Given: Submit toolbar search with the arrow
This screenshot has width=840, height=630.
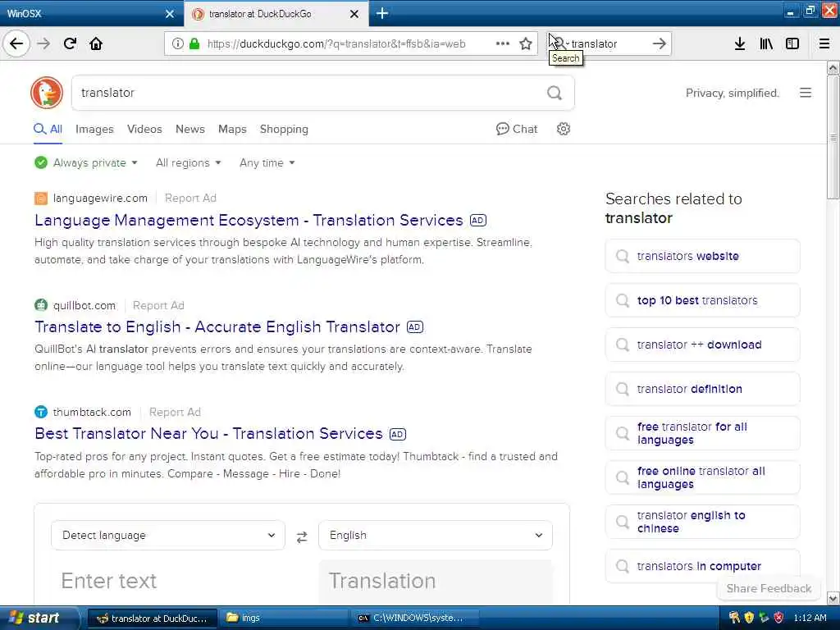Looking at the screenshot, I should (659, 43).
